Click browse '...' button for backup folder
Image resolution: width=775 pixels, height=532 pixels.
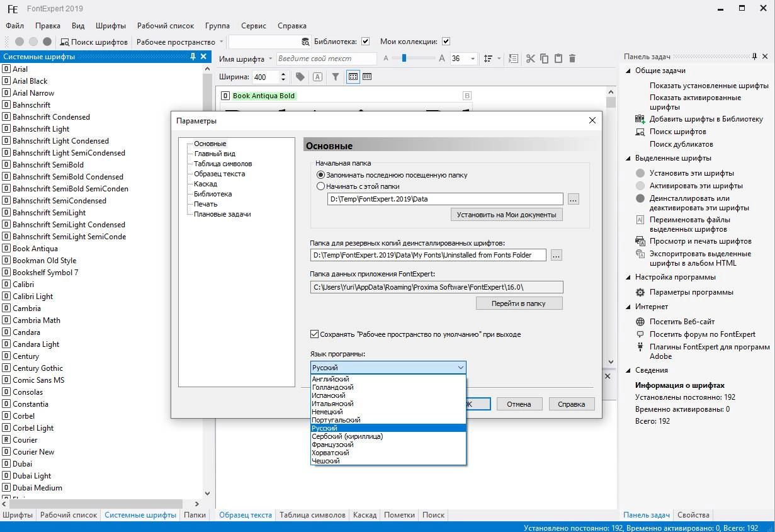(556, 255)
